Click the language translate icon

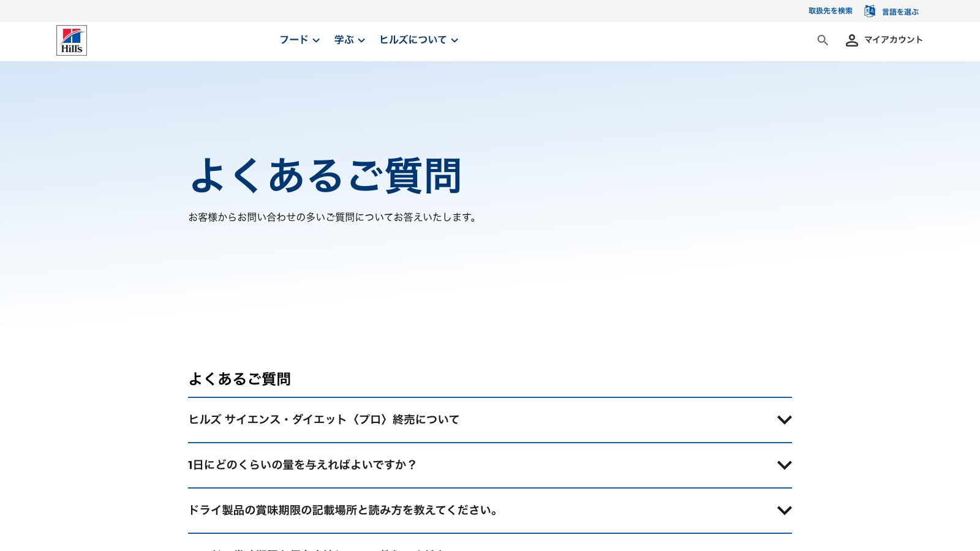pyautogui.click(x=870, y=11)
